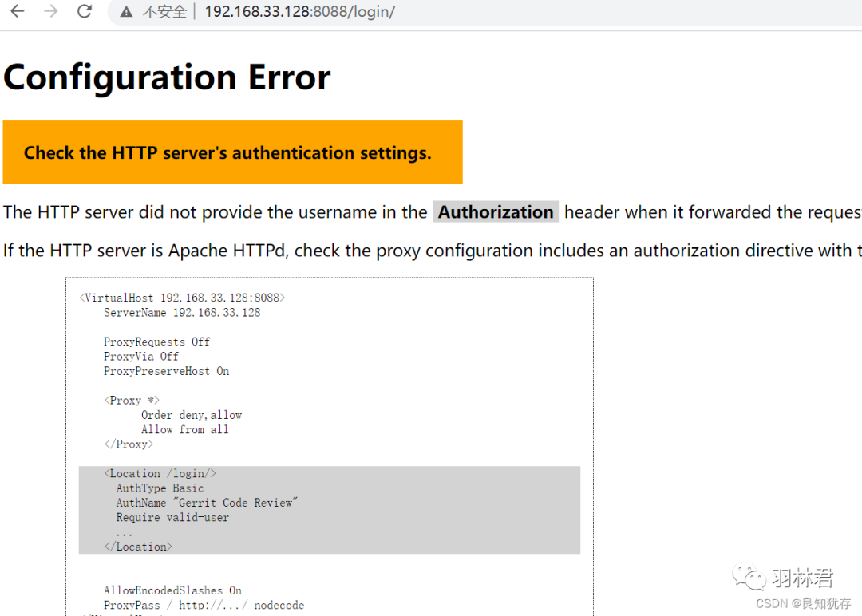This screenshot has width=862, height=616.
Task: Click the Location /login/ opening tag
Action: (160, 473)
